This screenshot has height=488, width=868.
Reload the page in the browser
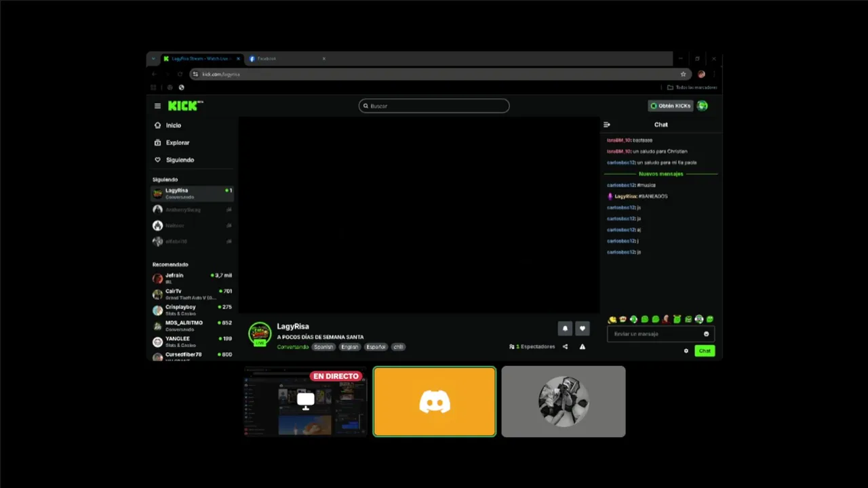[x=180, y=74]
